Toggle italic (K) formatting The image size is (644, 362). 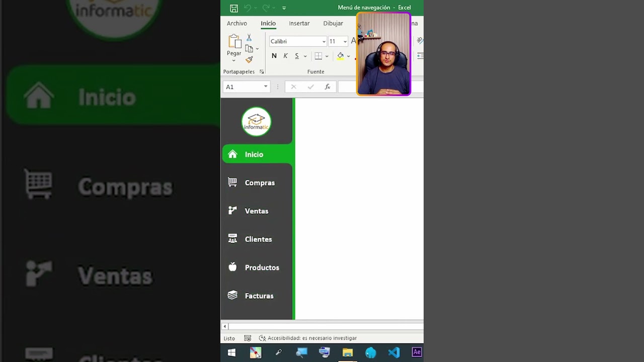285,56
